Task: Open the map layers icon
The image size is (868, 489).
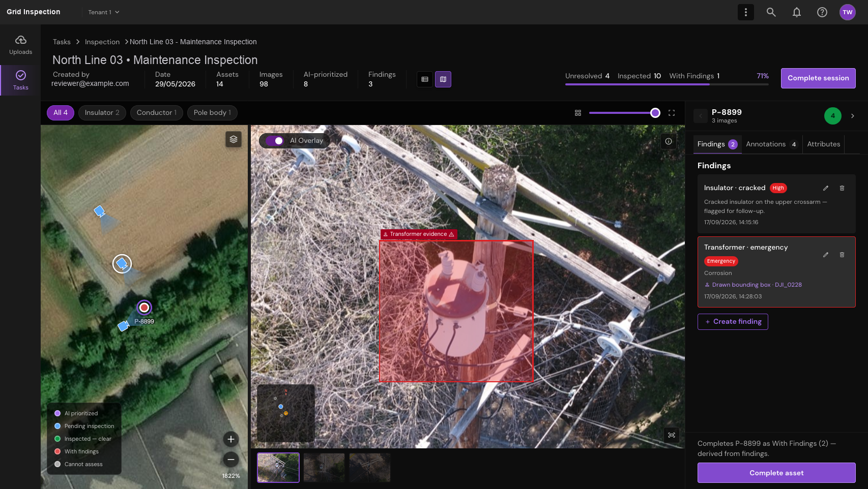Action: point(234,139)
